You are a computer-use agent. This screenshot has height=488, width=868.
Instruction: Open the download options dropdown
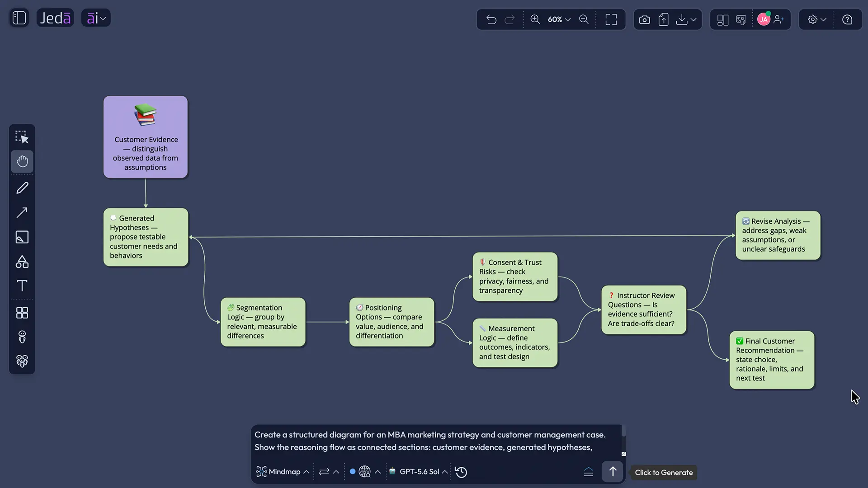[686, 19]
